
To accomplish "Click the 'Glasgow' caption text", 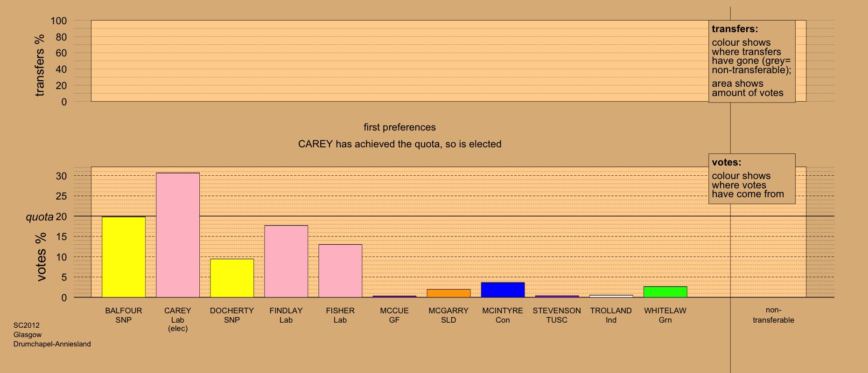I will click(28, 335).
